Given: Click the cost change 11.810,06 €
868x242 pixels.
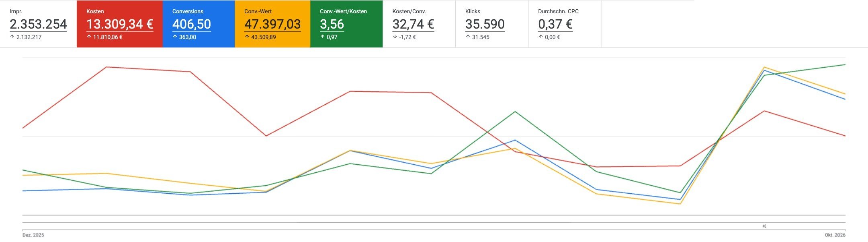Looking at the screenshot, I should 108,37.
